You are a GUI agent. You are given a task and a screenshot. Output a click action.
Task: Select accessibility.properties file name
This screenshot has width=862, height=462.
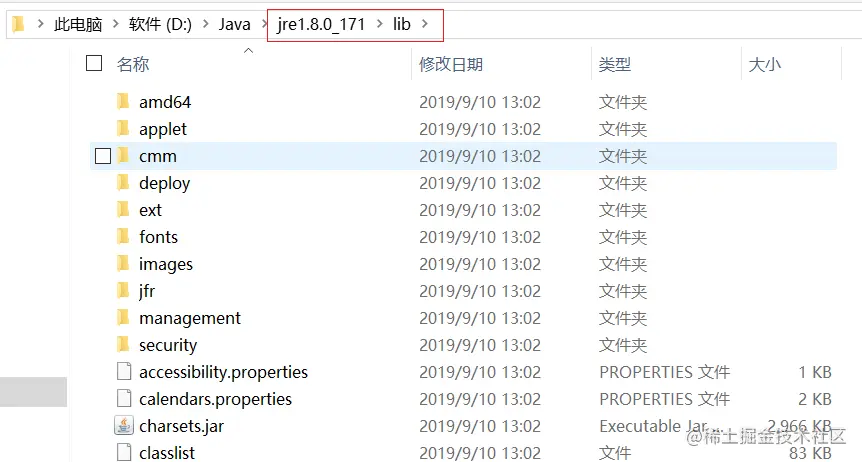click(x=223, y=372)
